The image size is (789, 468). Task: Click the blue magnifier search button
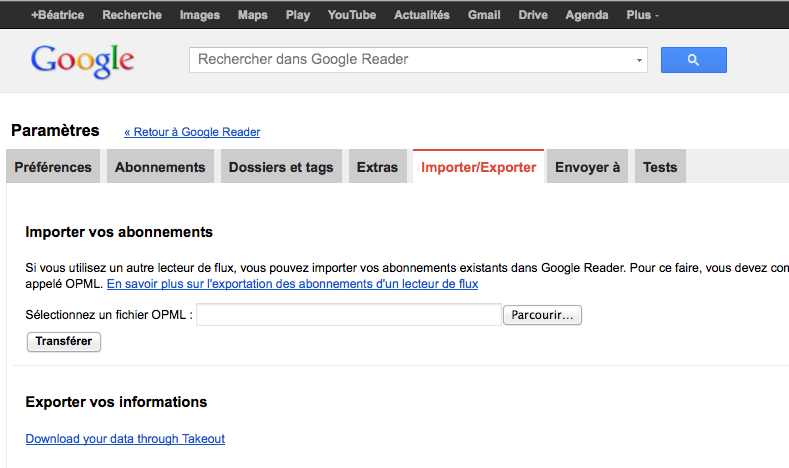(693, 60)
